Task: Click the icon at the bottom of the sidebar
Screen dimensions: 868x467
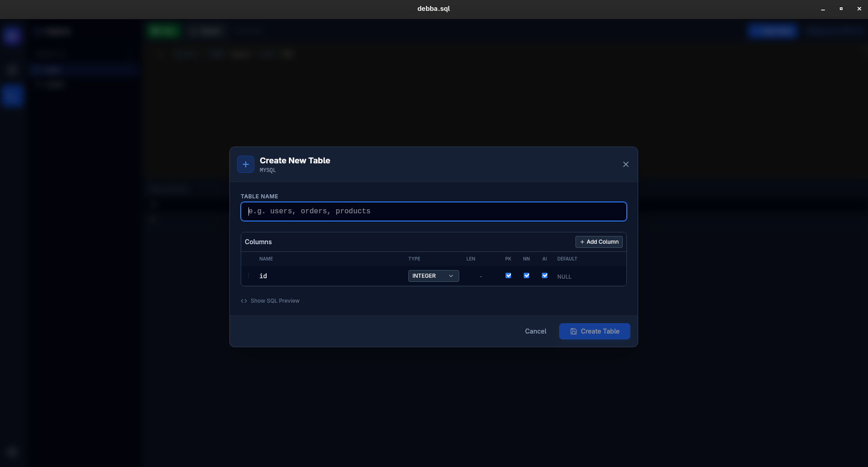Action: (12, 452)
